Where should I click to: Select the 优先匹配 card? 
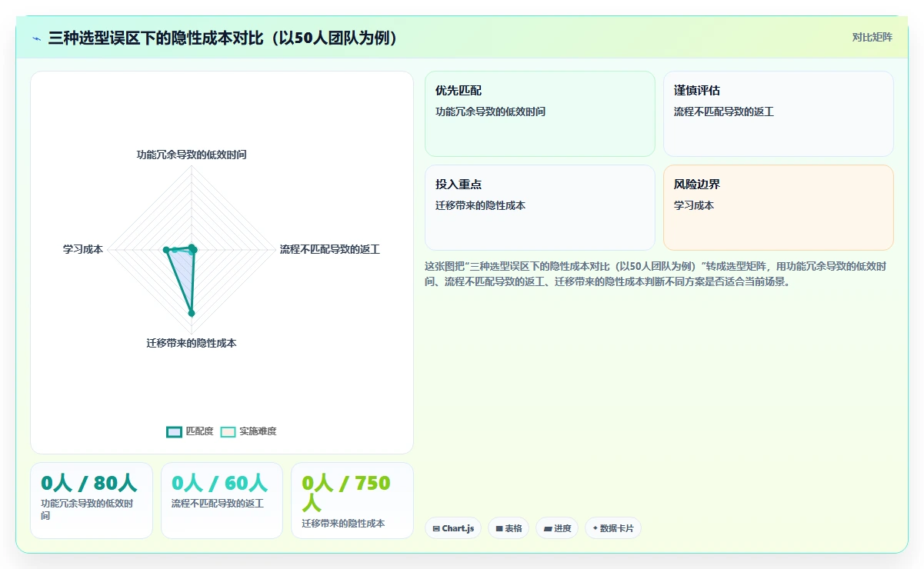click(540, 114)
